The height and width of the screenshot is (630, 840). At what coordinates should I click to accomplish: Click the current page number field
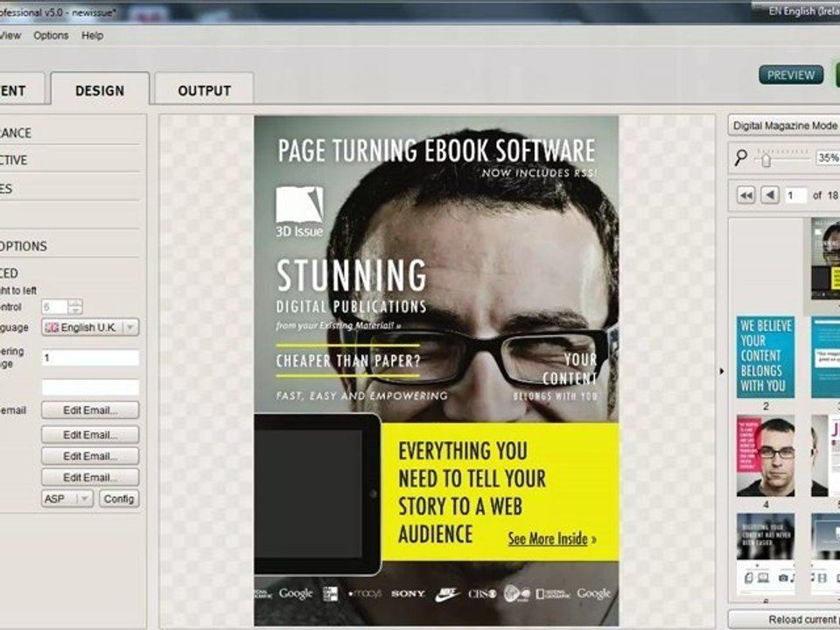pos(795,195)
